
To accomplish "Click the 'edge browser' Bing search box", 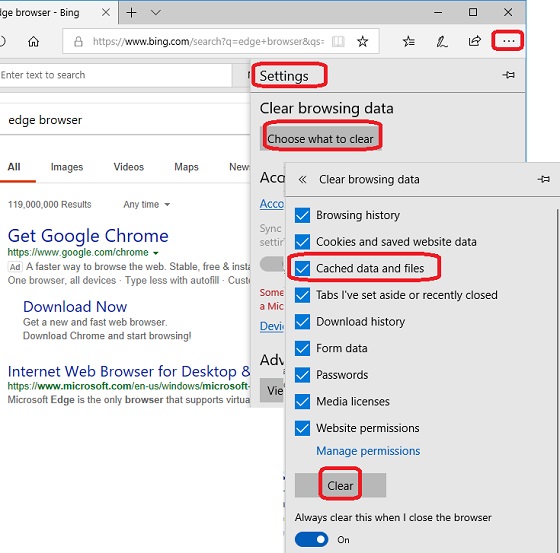I will coord(125,120).
